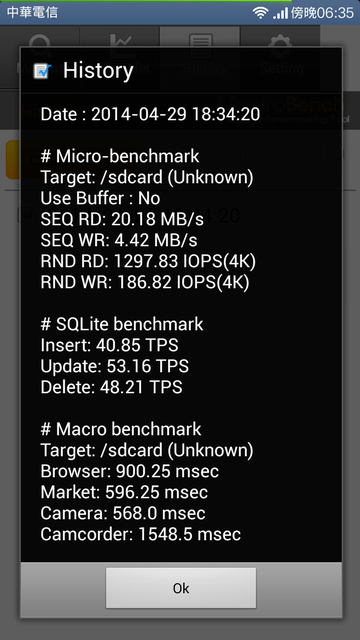
Task: Open the Setting gear tab icon
Action: (281, 44)
